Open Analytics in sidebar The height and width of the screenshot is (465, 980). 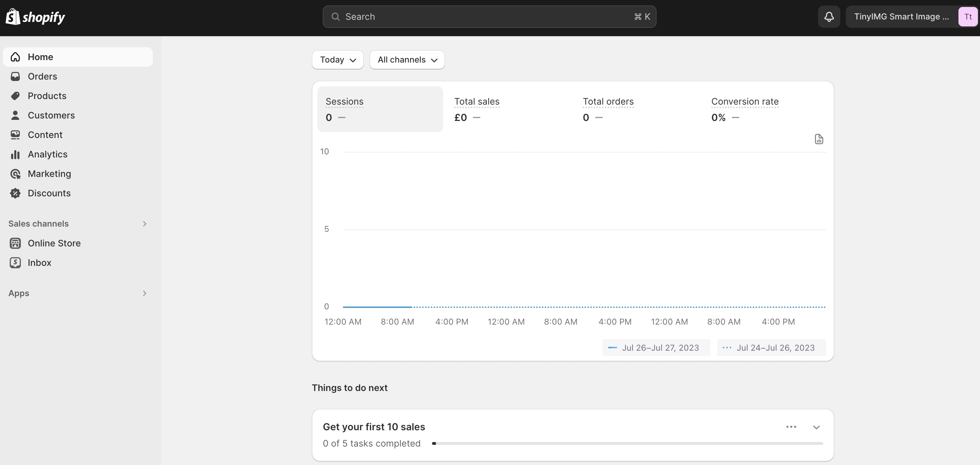(78, 154)
